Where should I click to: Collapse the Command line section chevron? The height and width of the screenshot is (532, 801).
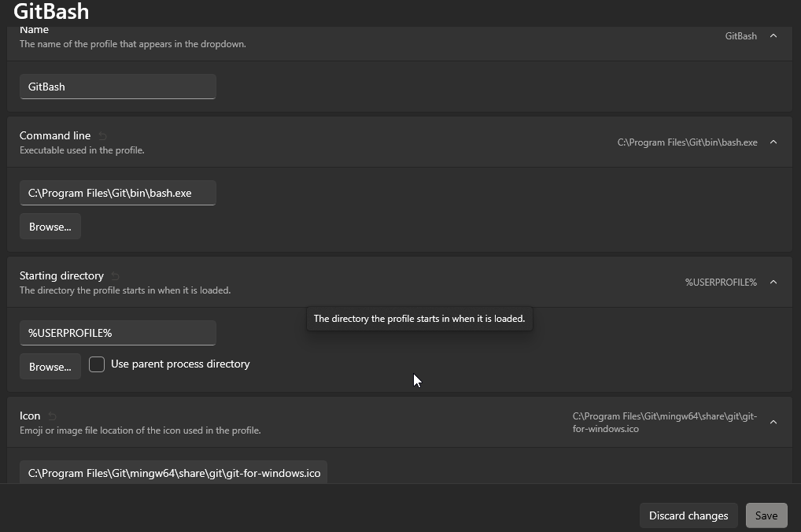[773, 142]
